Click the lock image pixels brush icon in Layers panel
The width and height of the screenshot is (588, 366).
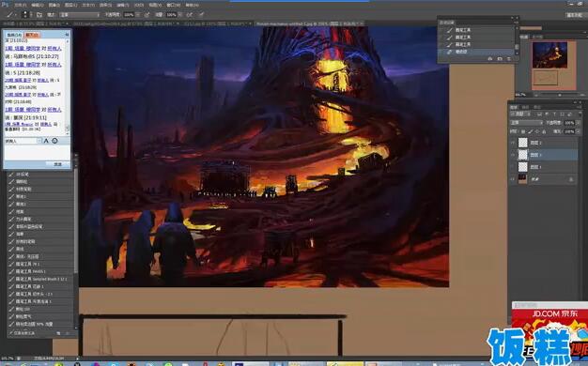coord(530,131)
